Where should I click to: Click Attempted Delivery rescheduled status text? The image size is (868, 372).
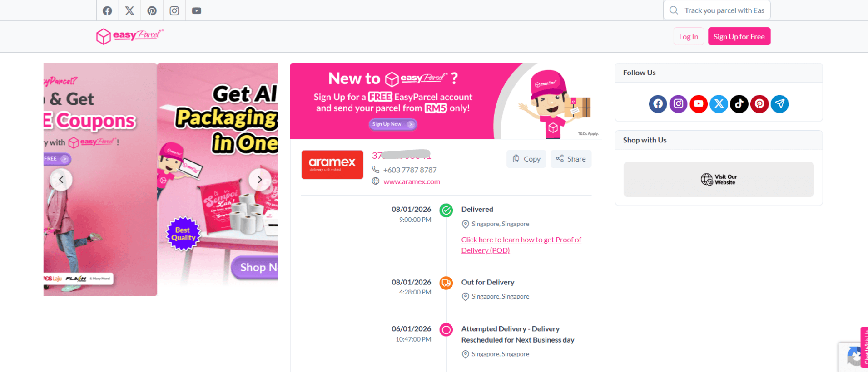tap(518, 334)
